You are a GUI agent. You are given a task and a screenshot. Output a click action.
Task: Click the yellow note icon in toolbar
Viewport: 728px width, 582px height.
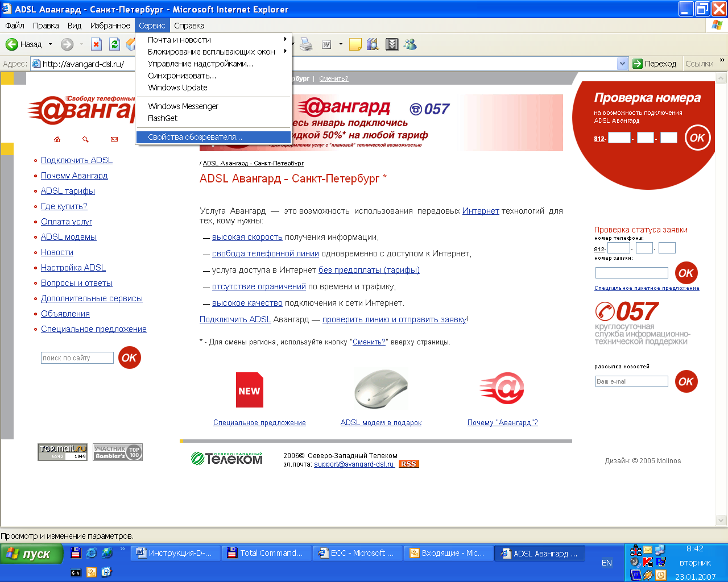(x=355, y=44)
